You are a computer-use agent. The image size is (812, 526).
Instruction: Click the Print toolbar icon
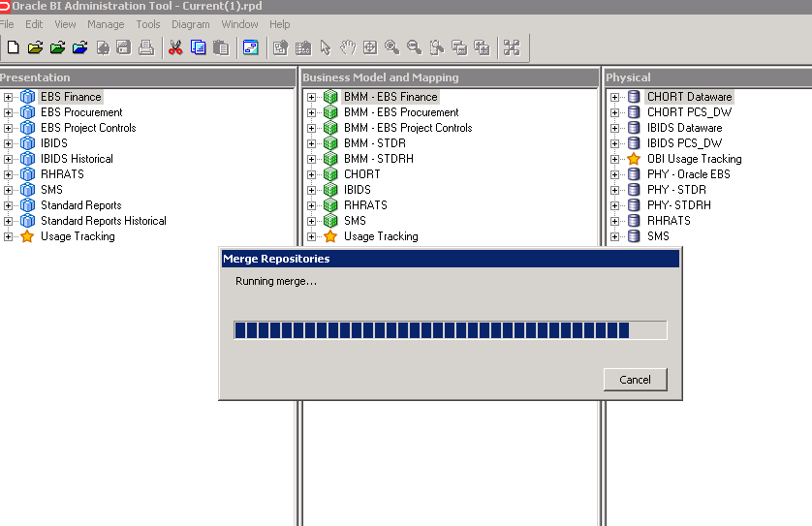(146, 48)
